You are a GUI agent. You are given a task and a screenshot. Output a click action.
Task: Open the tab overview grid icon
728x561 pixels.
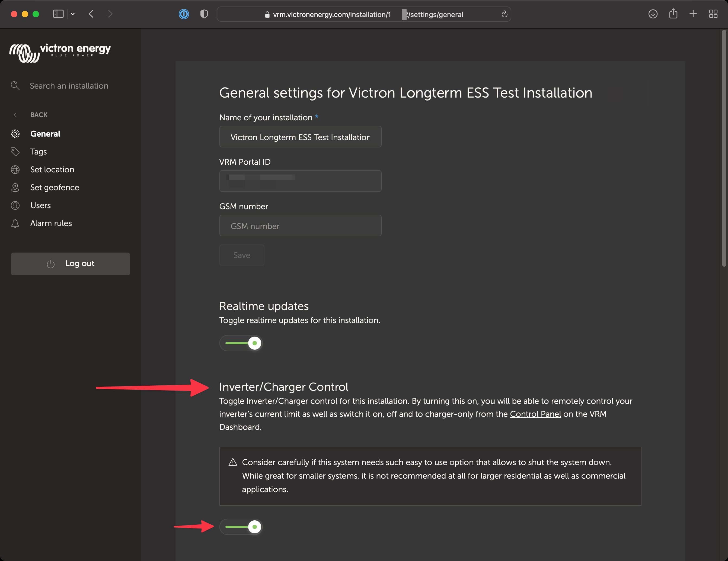[713, 14]
